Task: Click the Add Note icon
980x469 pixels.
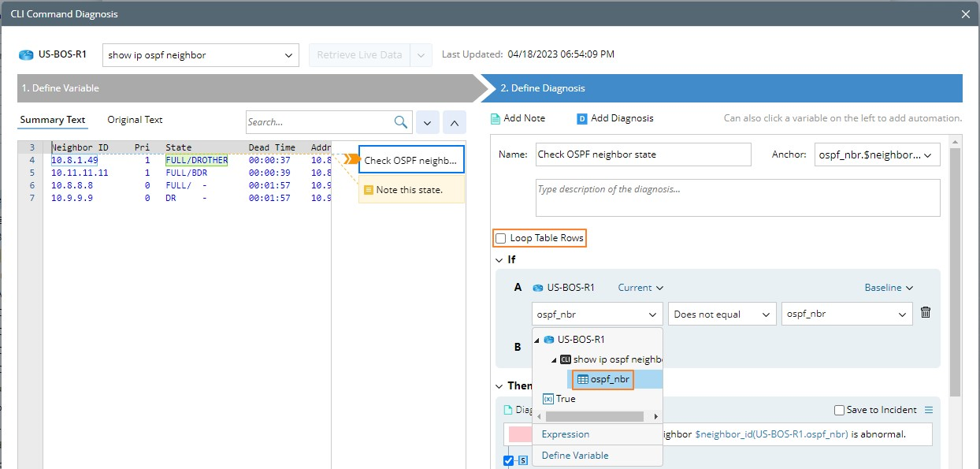Action: click(x=496, y=118)
